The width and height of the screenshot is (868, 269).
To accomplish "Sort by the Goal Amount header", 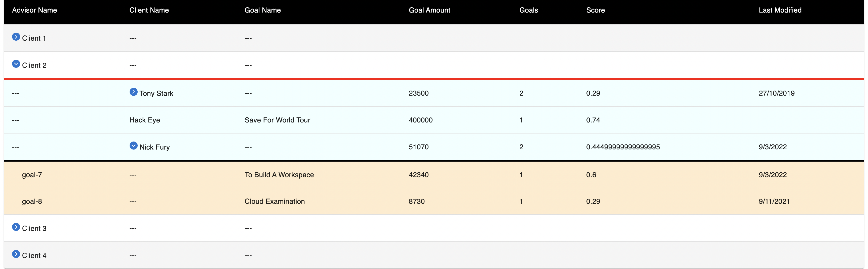I will pos(429,10).
